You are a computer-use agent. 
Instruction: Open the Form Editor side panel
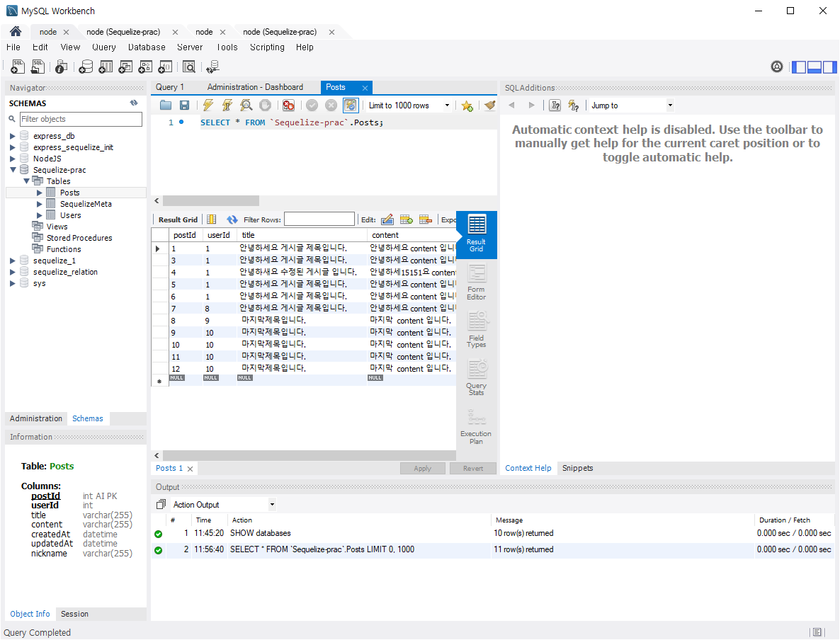pyautogui.click(x=476, y=282)
